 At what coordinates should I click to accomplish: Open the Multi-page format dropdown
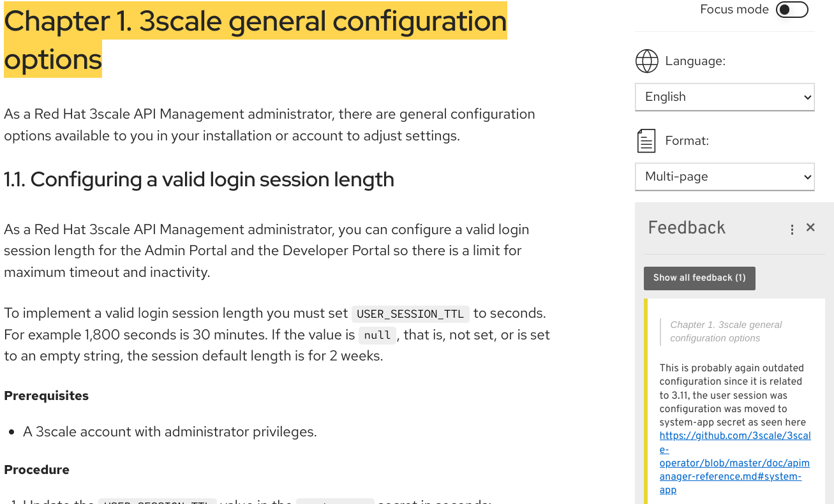pyautogui.click(x=724, y=177)
